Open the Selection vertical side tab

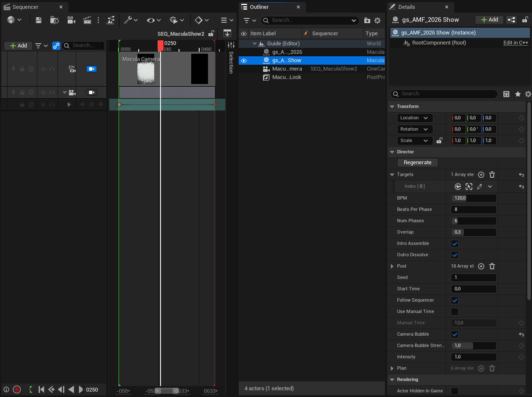click(231, 62)
